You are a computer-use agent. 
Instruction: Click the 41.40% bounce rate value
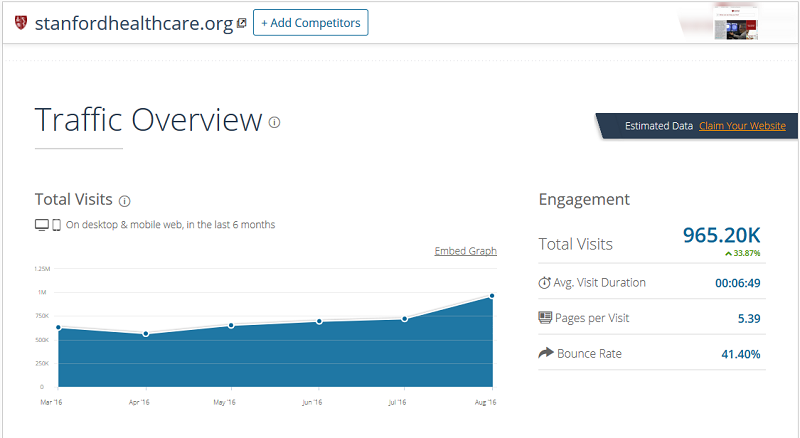tap(741, 354)
